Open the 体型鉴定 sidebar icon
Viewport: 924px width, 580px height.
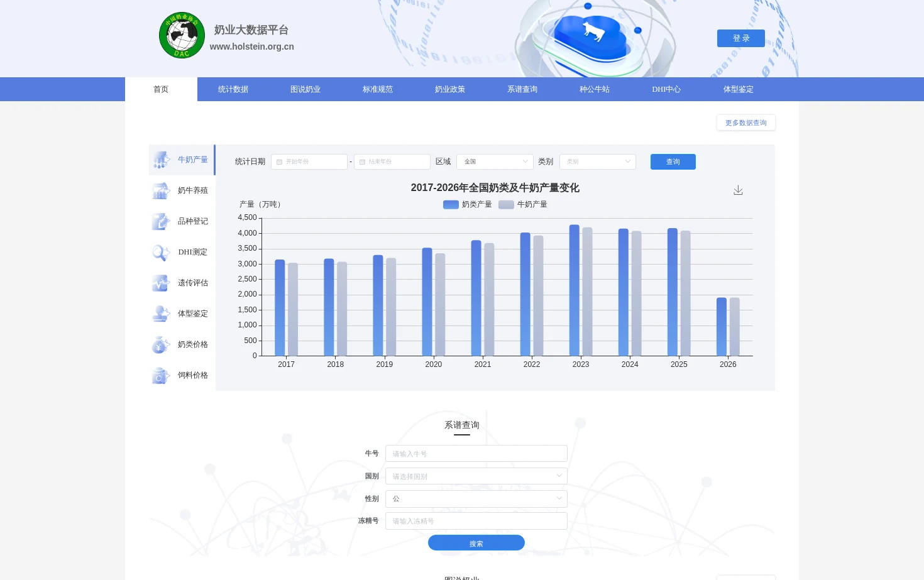(x=161, y=314)
